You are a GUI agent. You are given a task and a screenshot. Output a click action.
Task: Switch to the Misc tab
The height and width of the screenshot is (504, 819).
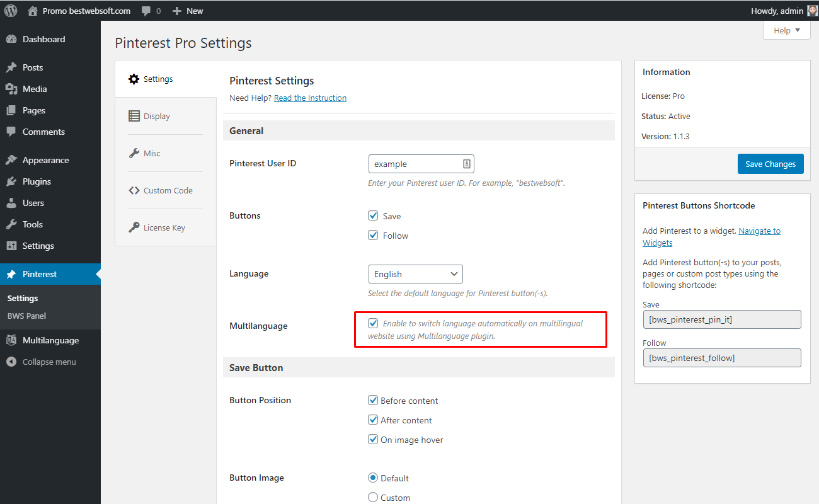point(166,153)
